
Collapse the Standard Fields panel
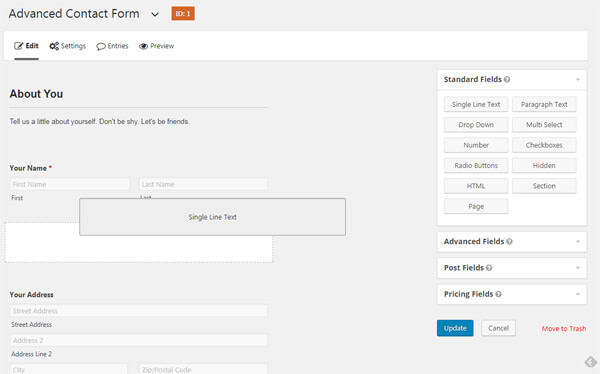[578, 80]
